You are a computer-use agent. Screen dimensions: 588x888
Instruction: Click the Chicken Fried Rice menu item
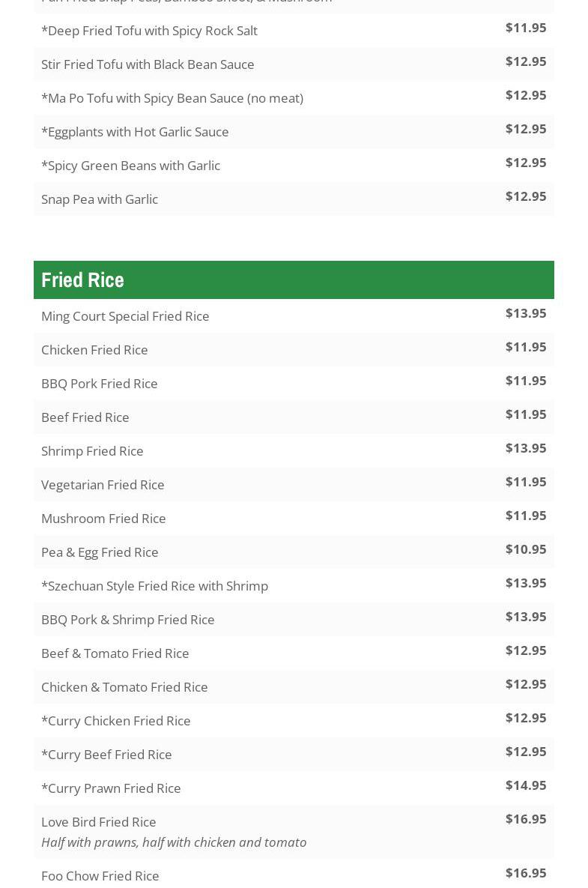tap(94, 350)
